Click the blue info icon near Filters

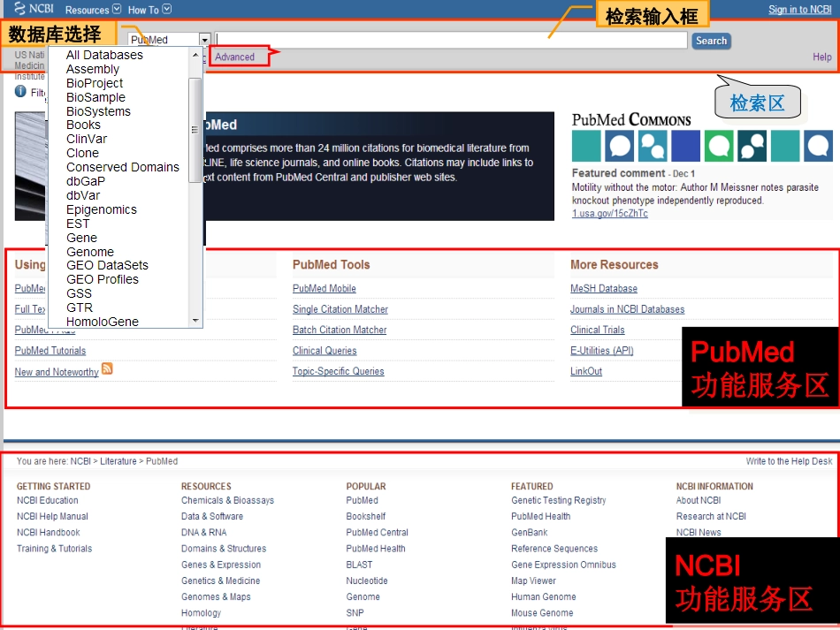[x=20, y=92]
